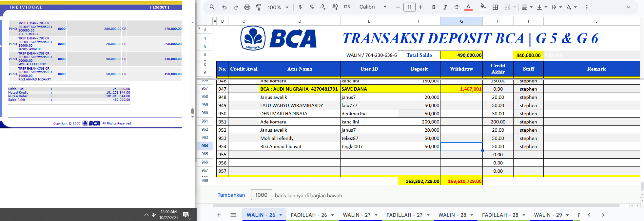Decrease decimal places

[323, 7]
